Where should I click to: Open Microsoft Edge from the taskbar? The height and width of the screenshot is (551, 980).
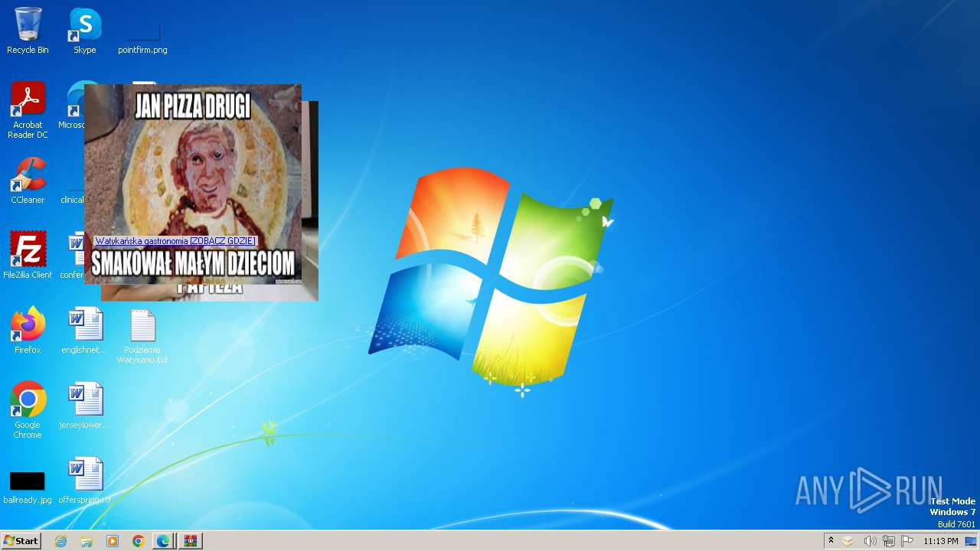click(163, 541)
